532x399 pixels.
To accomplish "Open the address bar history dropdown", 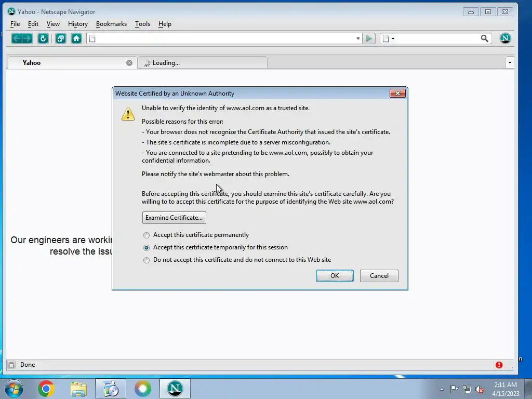I will [x=358, y=38].
